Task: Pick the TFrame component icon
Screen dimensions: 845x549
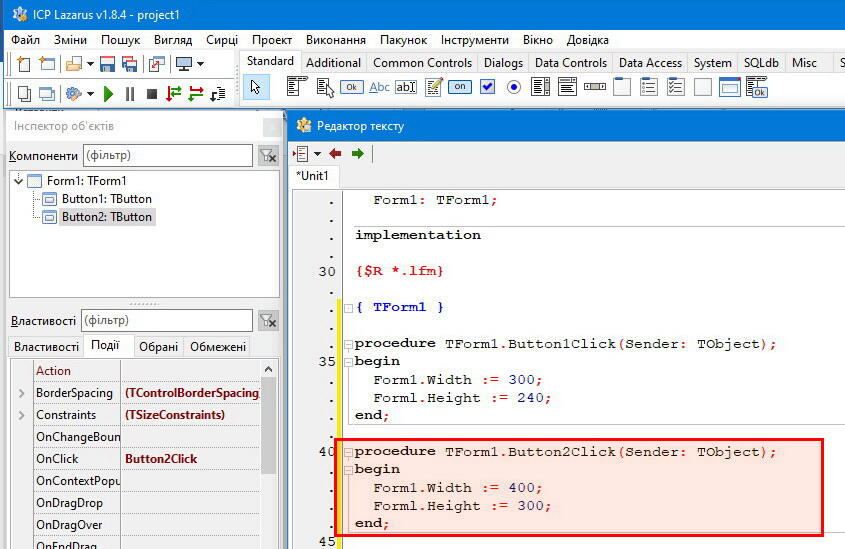Action: (x=730, y=87)
